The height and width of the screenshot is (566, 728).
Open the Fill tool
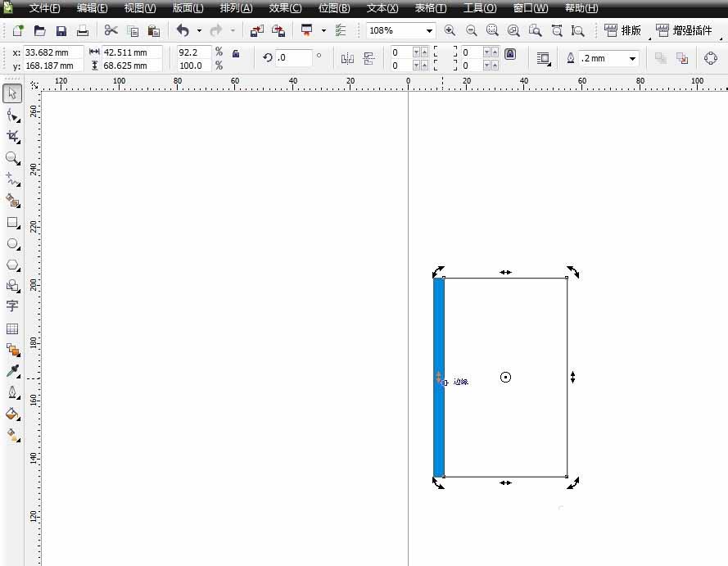[x=12, y=414]
